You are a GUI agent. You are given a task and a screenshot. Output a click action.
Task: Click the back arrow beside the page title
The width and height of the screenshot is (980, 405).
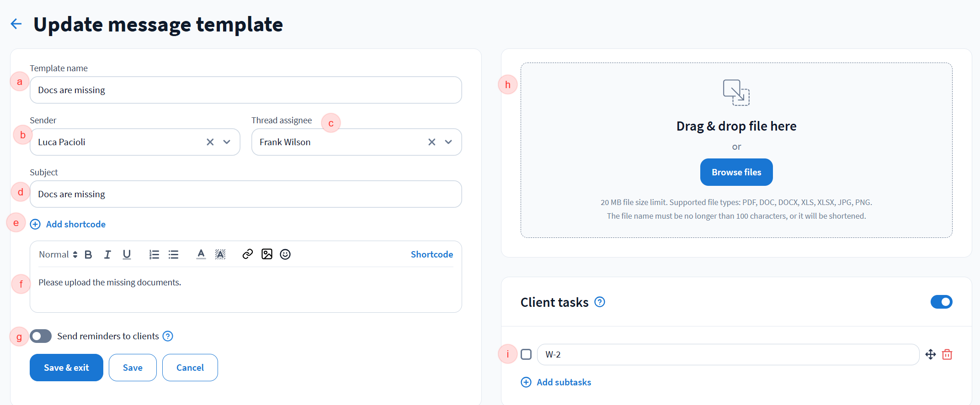(16, 24)
